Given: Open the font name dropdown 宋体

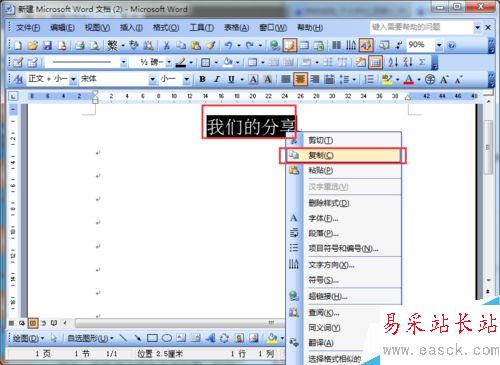Looking at the screenshot, I should 152,79.
